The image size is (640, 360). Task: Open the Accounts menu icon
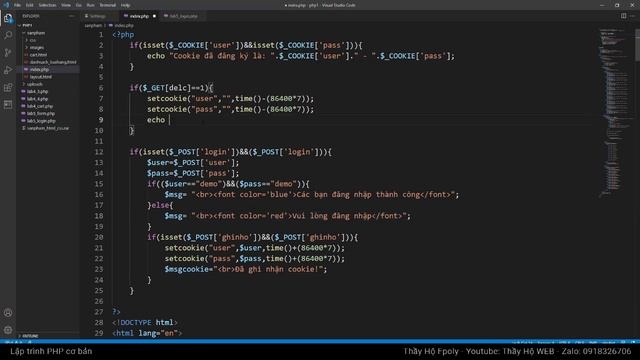click(x=8, y=313)
